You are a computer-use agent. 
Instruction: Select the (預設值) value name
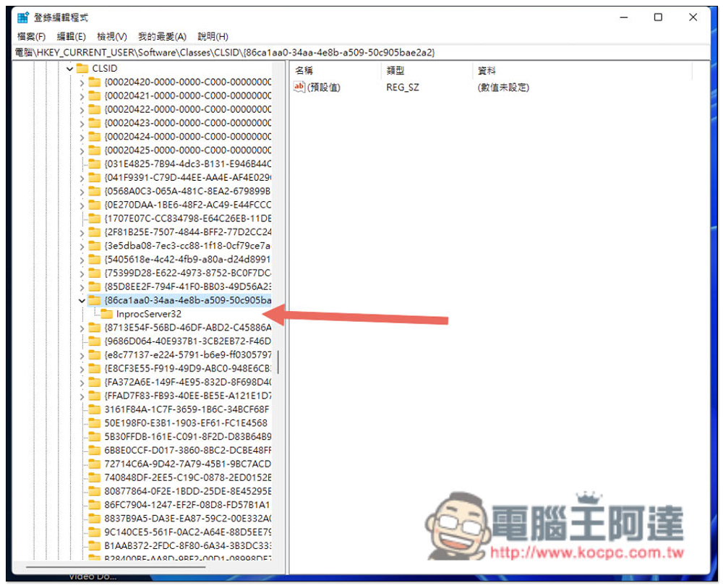click(324, 88)
